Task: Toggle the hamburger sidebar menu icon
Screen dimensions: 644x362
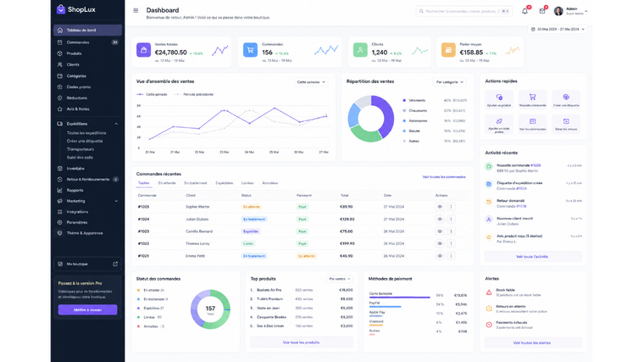Action: (136, 10)
